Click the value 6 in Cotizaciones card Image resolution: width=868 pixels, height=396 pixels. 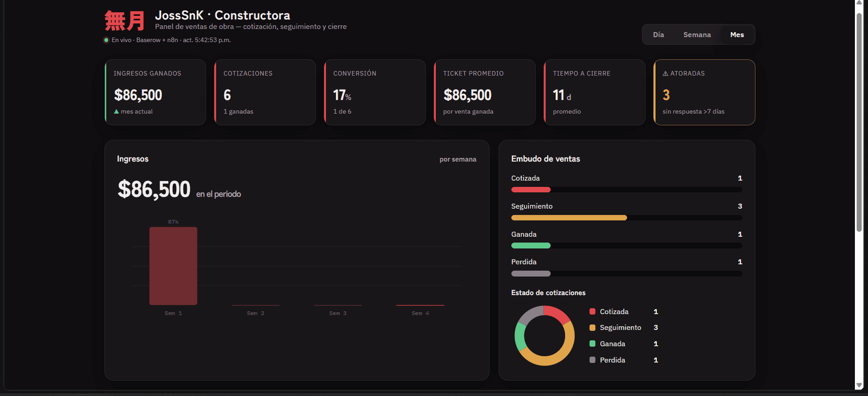pos(227,95)
